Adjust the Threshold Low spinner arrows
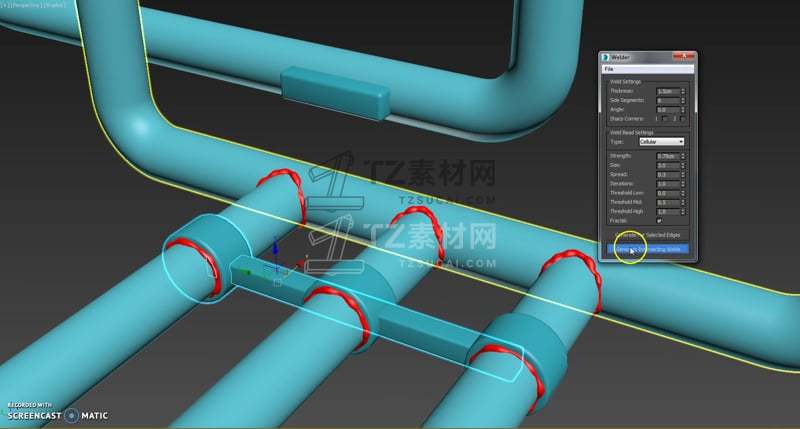The width and height of the screenshot is (800, 429). click(683, 193)
